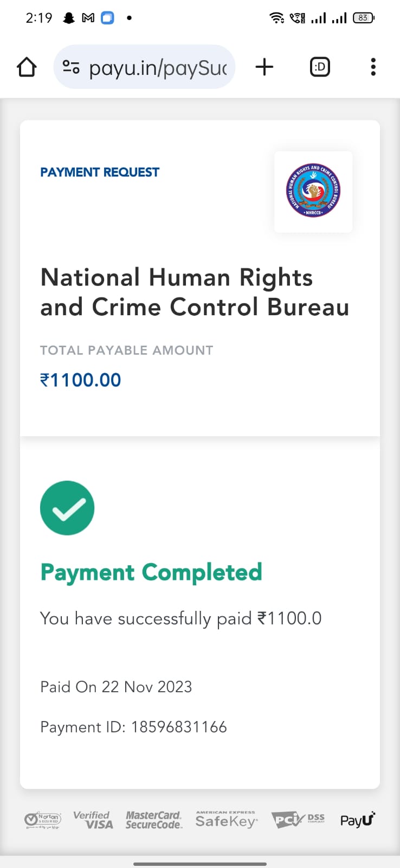400x868 pixels.
Task: Open a new tab with plus icon
Action: (x=264, y=67)
